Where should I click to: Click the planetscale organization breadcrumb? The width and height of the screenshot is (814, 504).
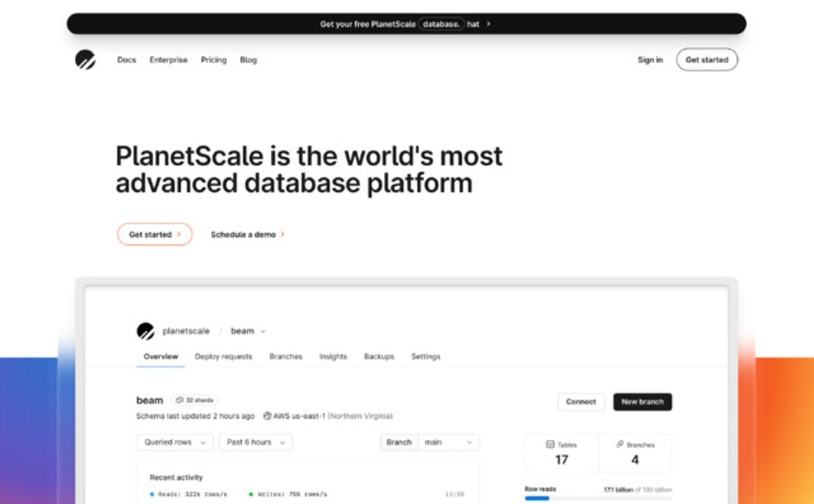186,331
